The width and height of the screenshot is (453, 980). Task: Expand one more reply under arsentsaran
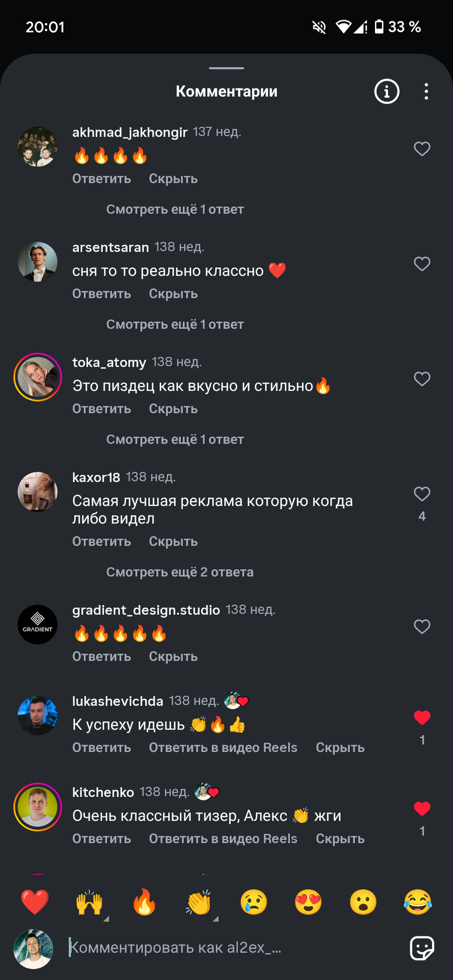175,324
